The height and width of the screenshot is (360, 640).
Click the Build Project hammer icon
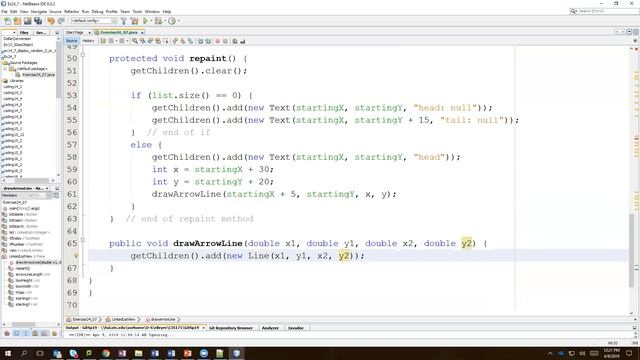pos(124,21)
